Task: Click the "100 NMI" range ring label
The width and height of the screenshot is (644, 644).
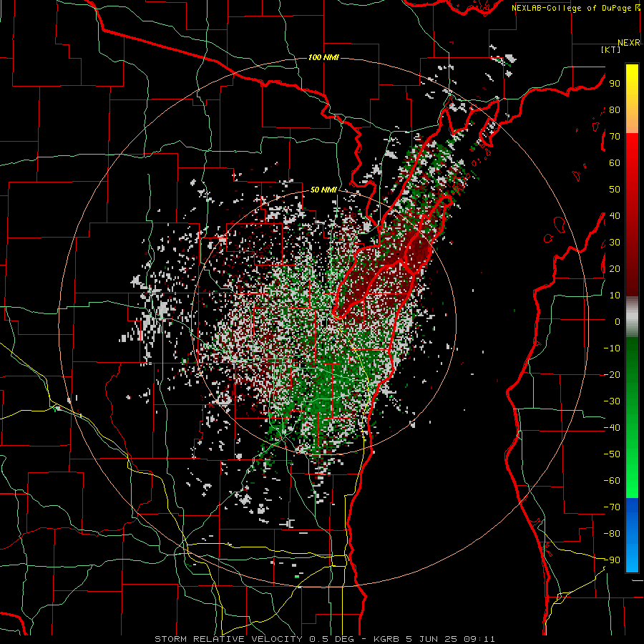Action: tap(323, 57)
